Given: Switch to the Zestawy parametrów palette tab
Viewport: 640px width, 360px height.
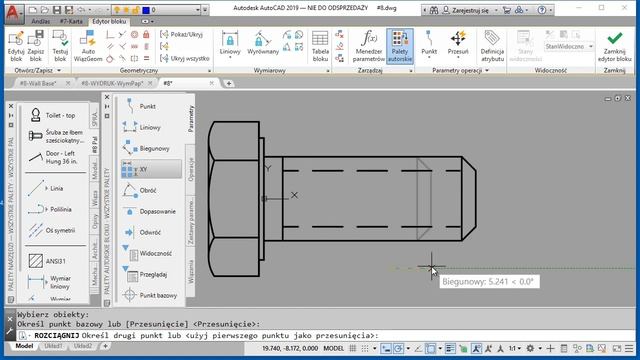Looking at the screenshot, I should click(191, 221).
